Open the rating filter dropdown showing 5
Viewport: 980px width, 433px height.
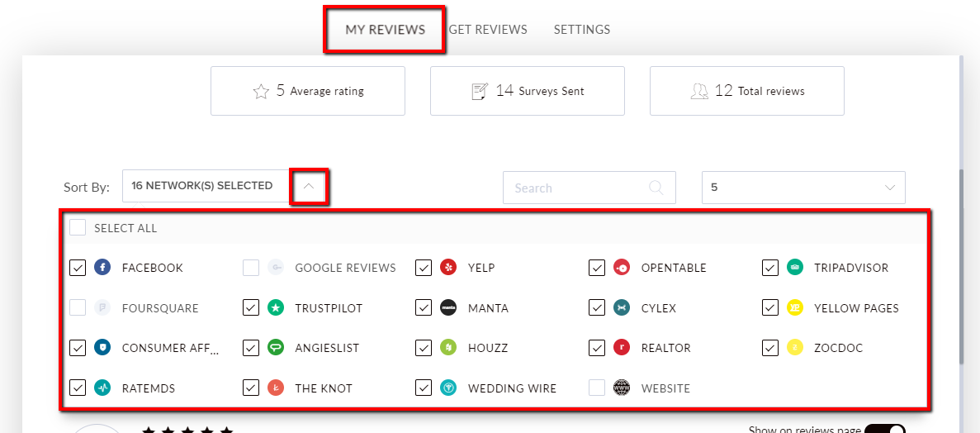pyautogui.click(x=803, y=187)
